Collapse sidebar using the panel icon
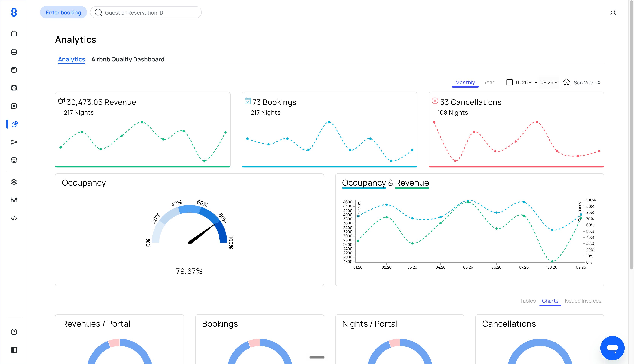The image size is (634, 364). point(14,350)
